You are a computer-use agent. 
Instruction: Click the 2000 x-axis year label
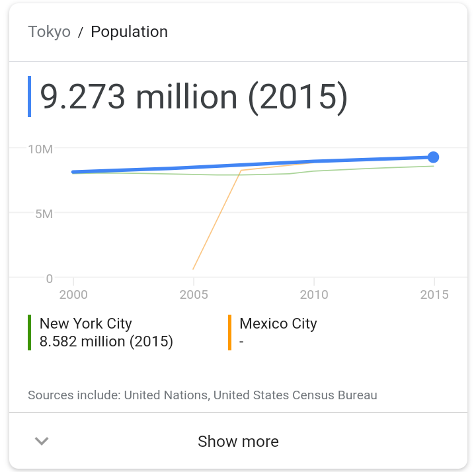[x=73, y=294]
